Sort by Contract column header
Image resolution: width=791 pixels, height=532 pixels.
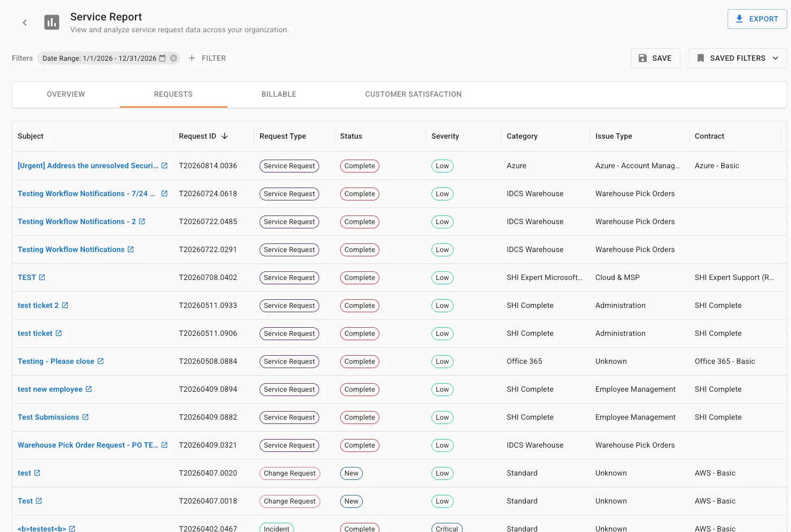709,136
